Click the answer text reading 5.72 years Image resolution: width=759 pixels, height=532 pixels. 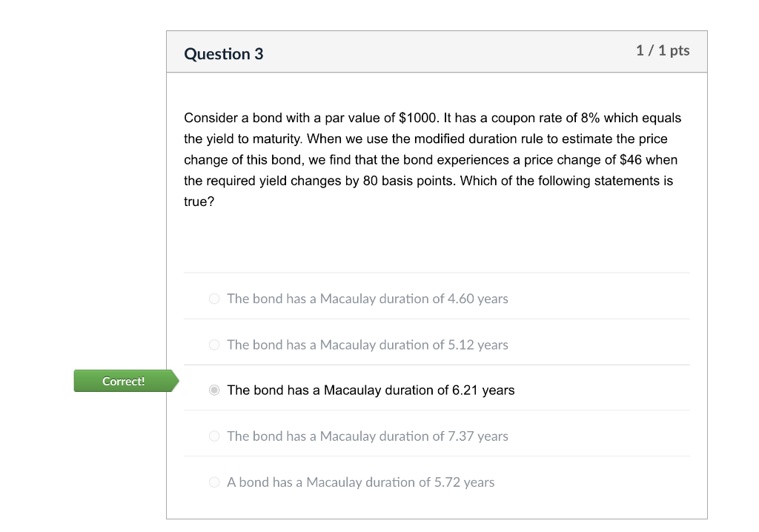pos(360,482)
